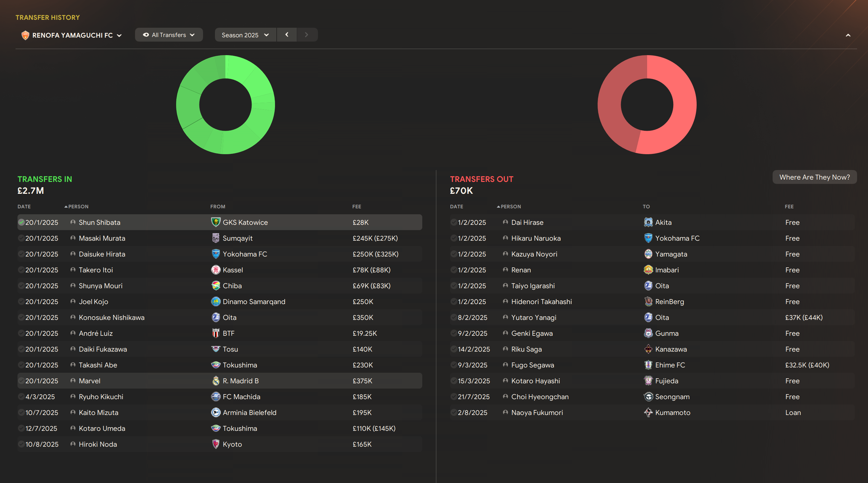This screenshot has width=868, height=483.
Task: Click the Seongnam club badge
Action: point(648,397)
